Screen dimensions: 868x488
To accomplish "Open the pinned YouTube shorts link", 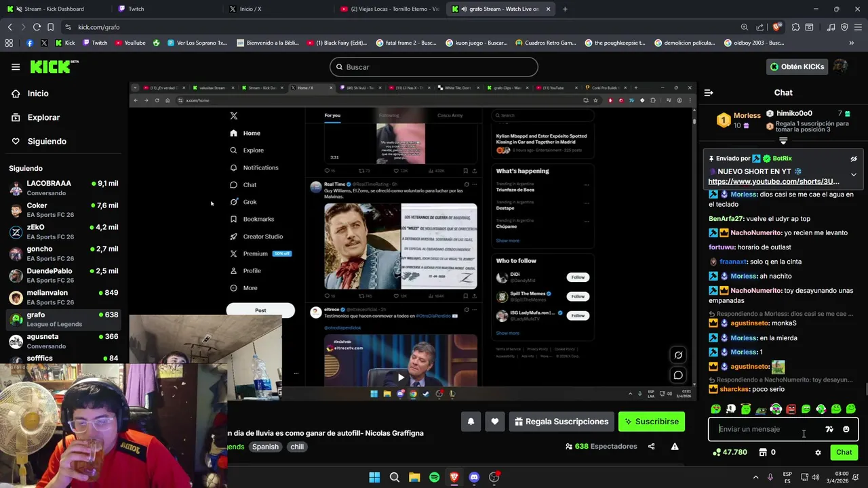I will coord(774,182).
